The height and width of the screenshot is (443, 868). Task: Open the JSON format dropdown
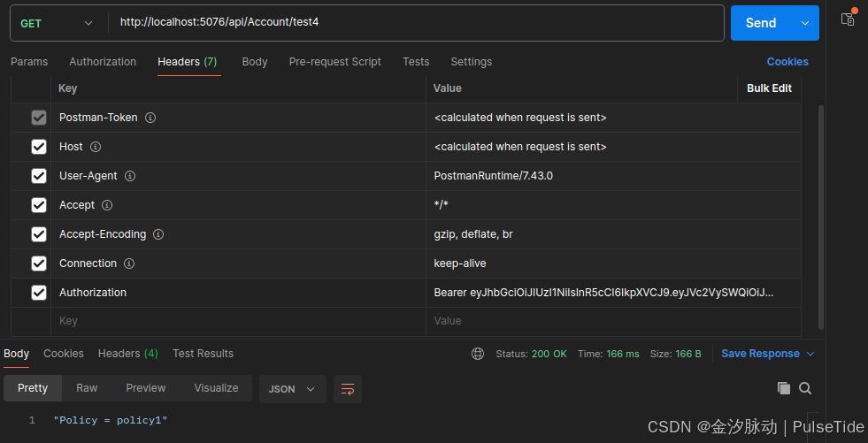click(292, 389)
